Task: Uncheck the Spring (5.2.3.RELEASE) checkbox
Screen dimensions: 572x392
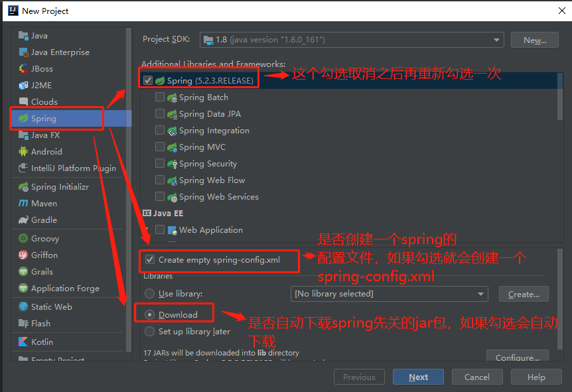Action: click(148, 80)
